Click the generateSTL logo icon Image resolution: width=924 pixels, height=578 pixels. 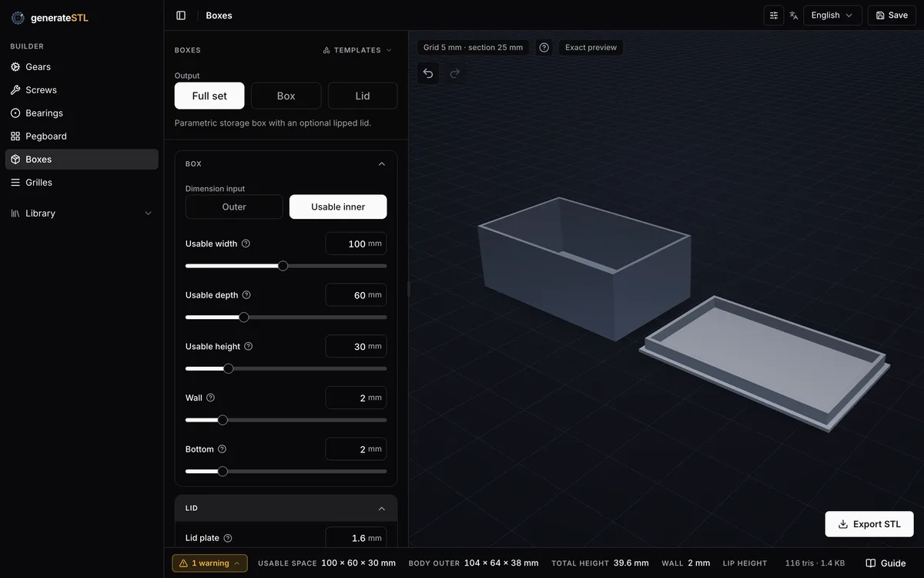pyautogui.click(x=18, y=17)
